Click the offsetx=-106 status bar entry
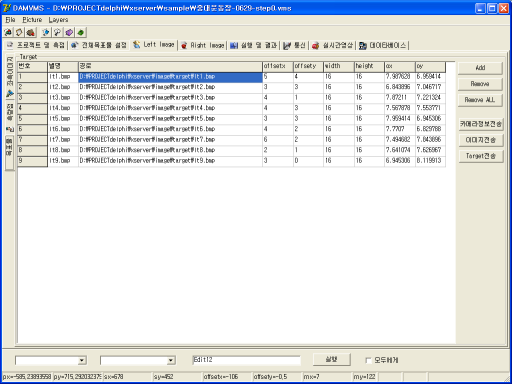512x384 pixels. pyautogui.click(x=227, y=377)
